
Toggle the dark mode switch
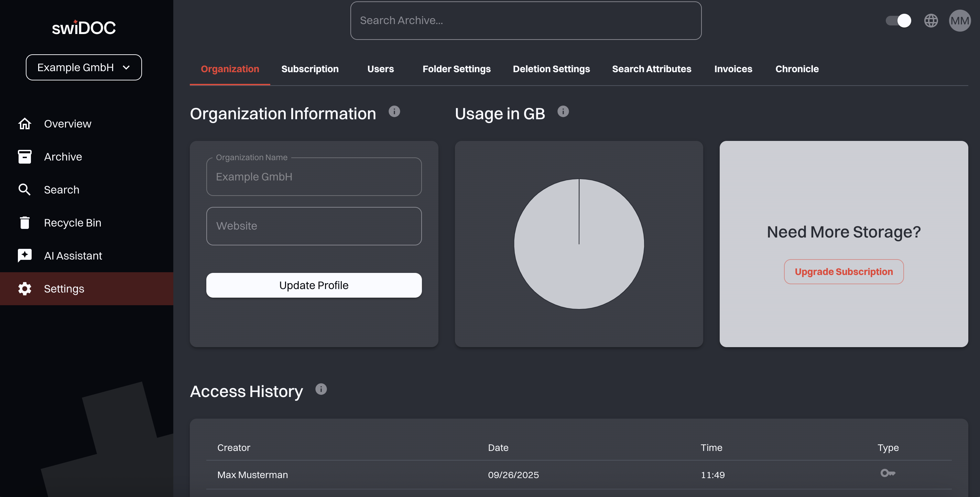coord(898,21)
